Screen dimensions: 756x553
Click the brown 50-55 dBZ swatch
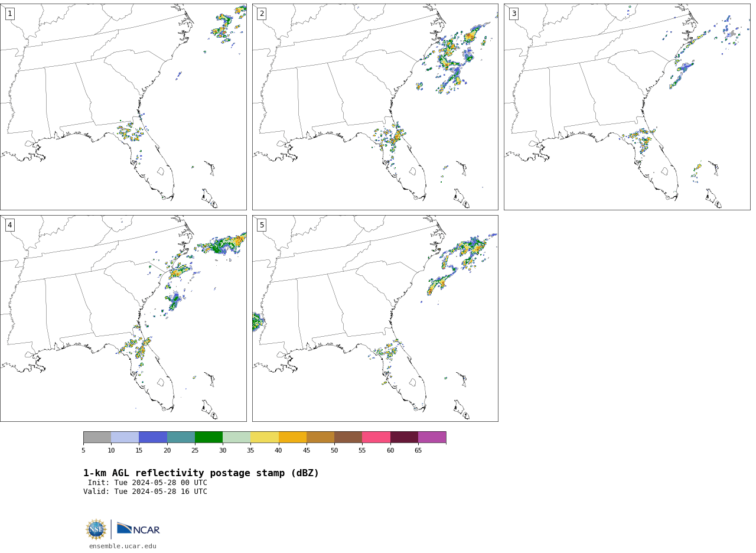pyautogui.click(x=348, y=437)
